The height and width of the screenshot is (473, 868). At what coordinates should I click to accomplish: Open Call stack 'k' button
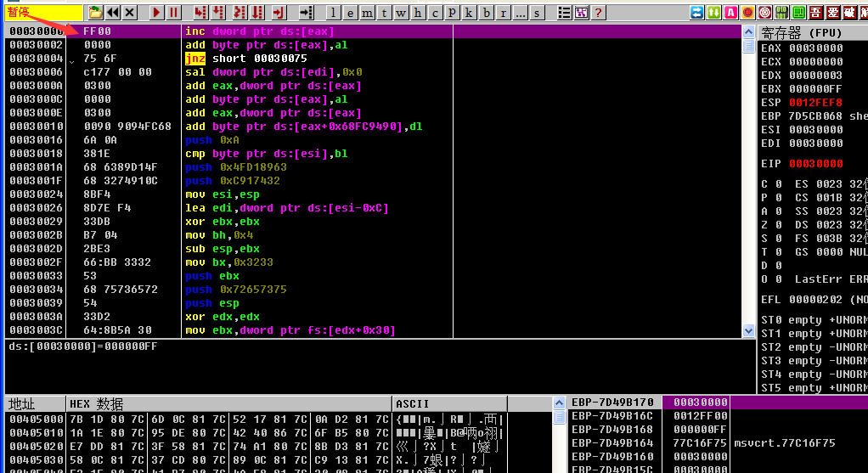tap(469, 13)
